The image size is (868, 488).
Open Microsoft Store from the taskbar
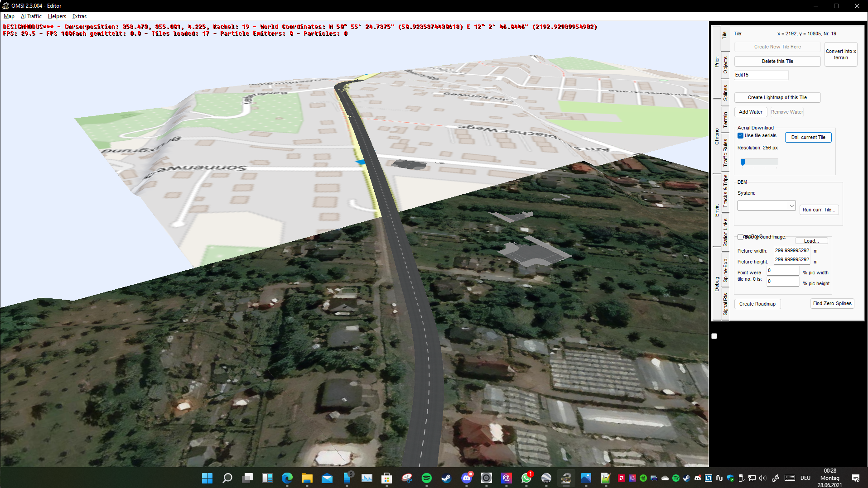(x=386, y=478)
